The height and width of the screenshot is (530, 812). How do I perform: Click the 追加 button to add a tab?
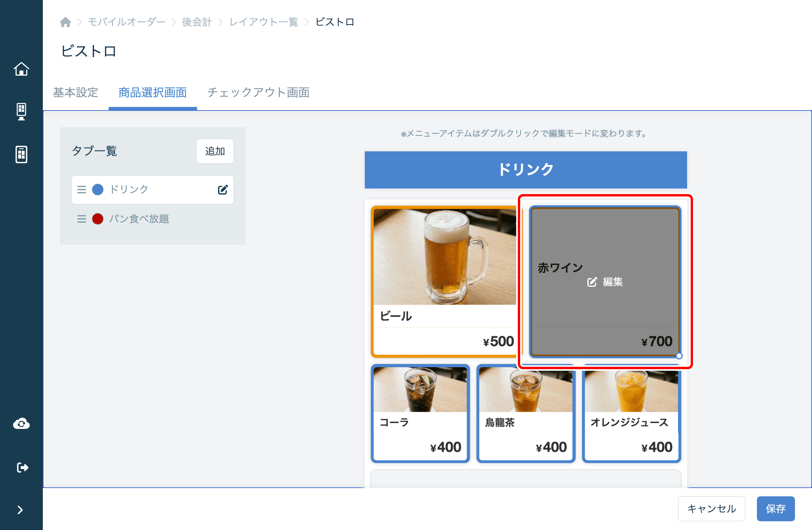tap(214, 151)
